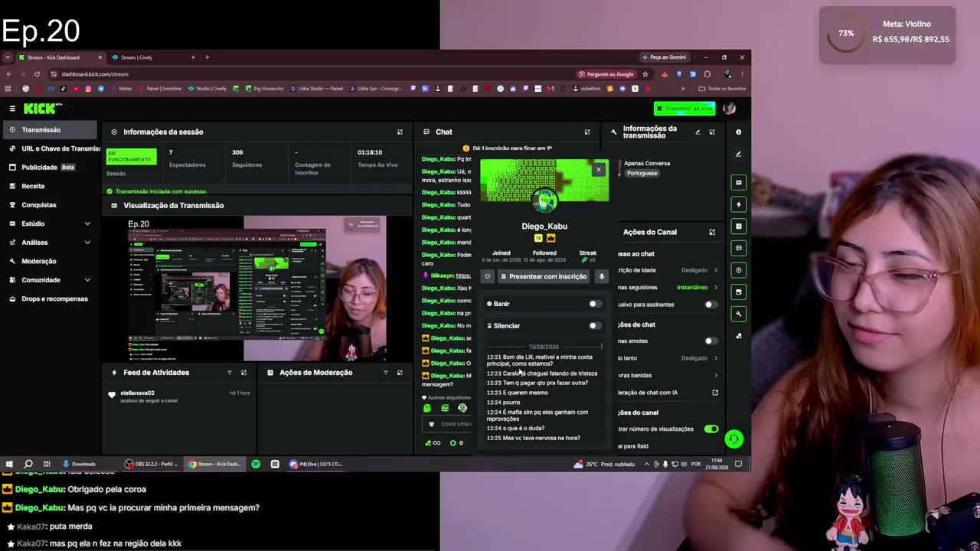Click the chat bubble icon in right rail
The width and height of the screenshot is (980, 551).
(739, 248)
